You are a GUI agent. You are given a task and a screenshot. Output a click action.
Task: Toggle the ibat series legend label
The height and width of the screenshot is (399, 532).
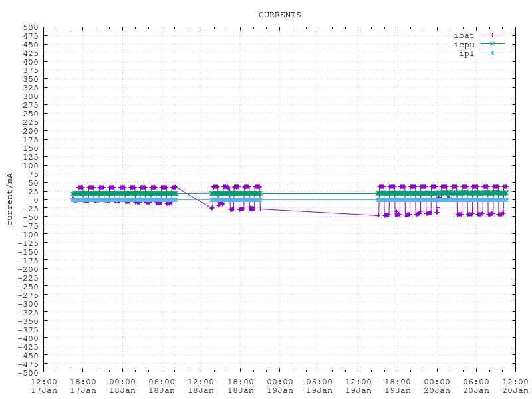click(x=464, y=35)
